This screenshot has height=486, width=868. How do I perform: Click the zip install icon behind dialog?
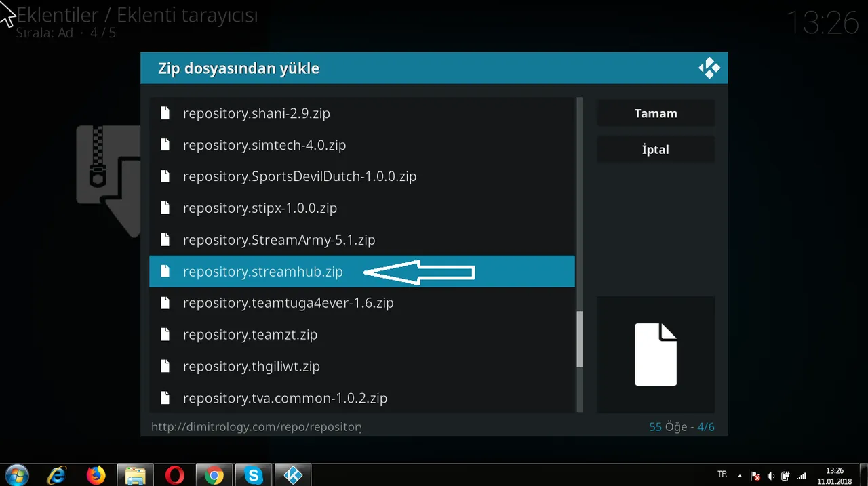[x=108, y=180]
